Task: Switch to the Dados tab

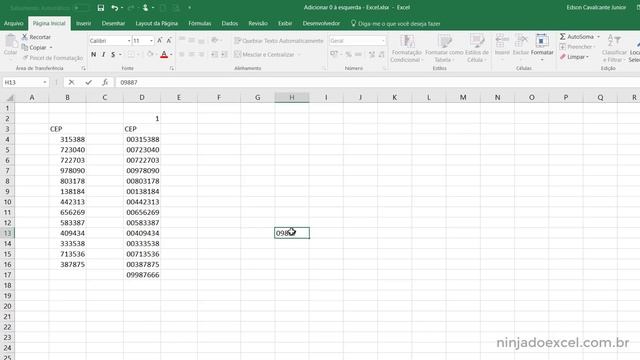Action: point(230,24)
